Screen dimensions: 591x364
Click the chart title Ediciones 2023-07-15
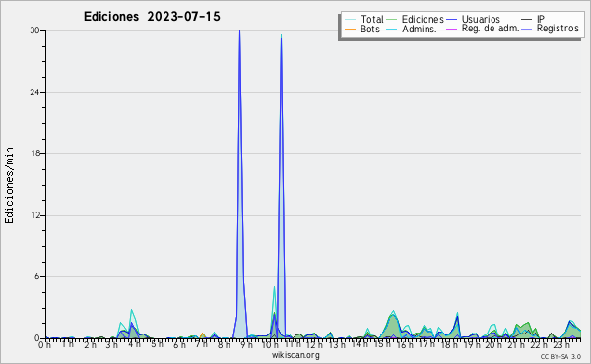tap(152, 16)
